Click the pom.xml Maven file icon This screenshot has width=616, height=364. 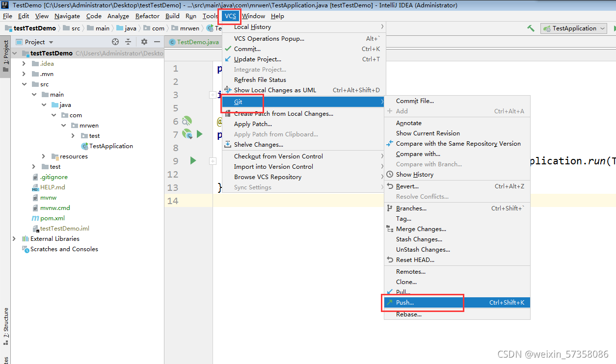[35, 218]
